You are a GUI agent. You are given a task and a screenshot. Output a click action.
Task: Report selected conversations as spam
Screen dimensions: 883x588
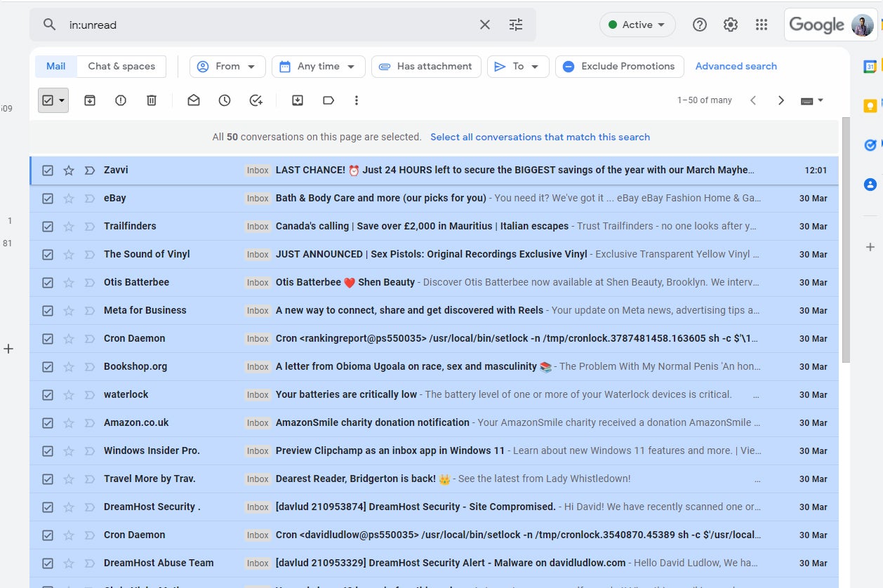tap(121, 100)
